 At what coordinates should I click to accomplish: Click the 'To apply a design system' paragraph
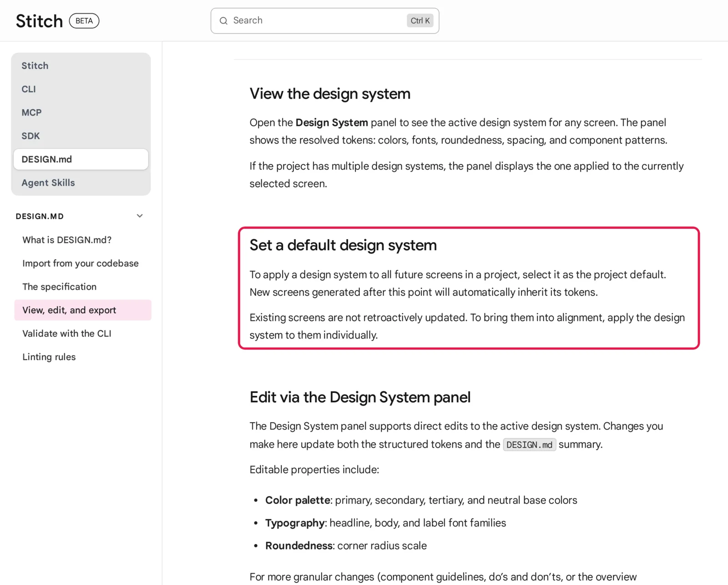[x=458, y=283]
